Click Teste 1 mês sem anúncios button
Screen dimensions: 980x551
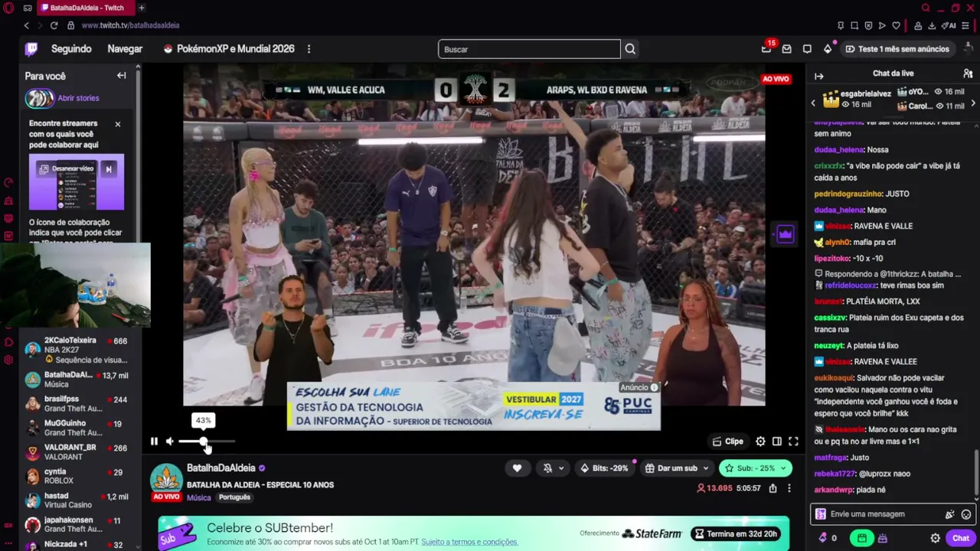tap(897, 49)
